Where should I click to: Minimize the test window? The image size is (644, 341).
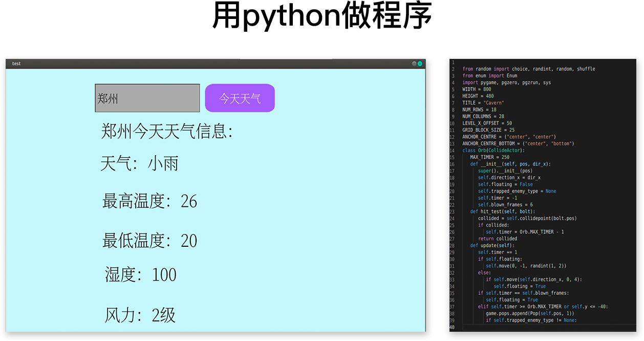click(414, 63)
